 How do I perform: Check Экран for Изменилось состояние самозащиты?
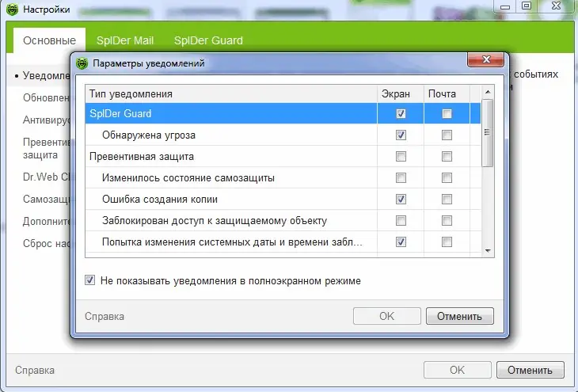(401, 177)
